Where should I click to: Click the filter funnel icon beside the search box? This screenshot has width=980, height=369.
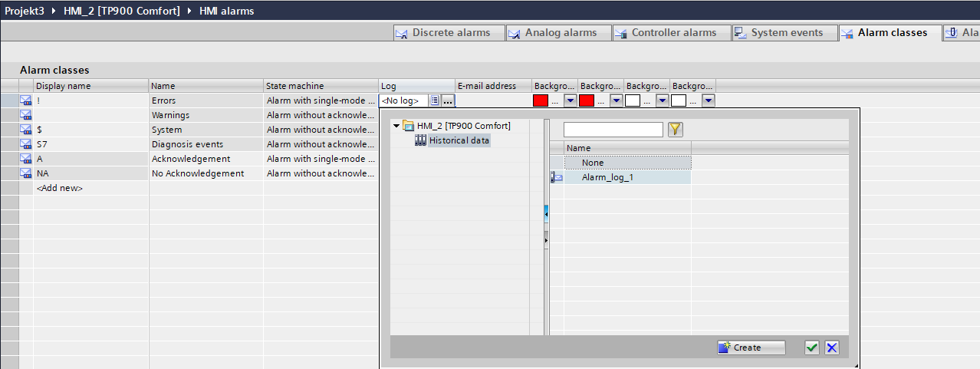pyautogui.click(x=675, y=130)
